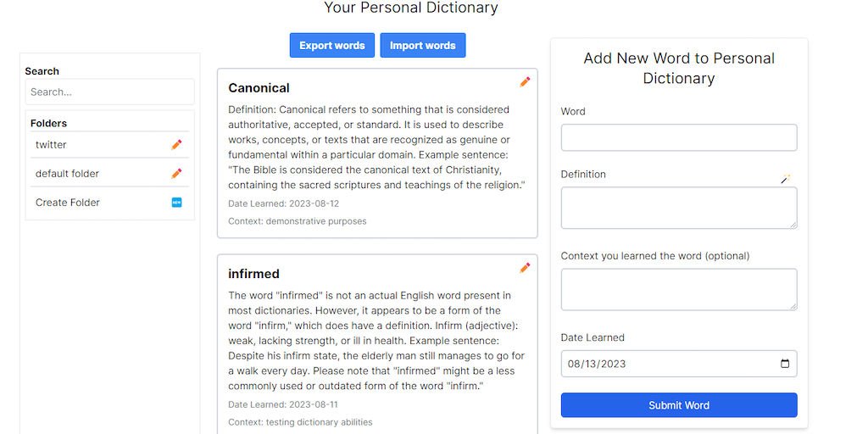Open the twitter folder
868x434 pixels.
click(x=51, y=145)
